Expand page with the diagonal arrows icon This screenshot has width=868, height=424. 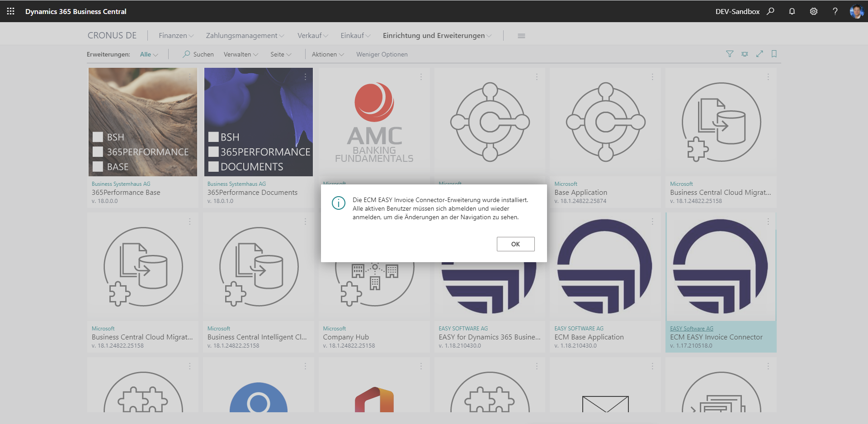point(759,54)
